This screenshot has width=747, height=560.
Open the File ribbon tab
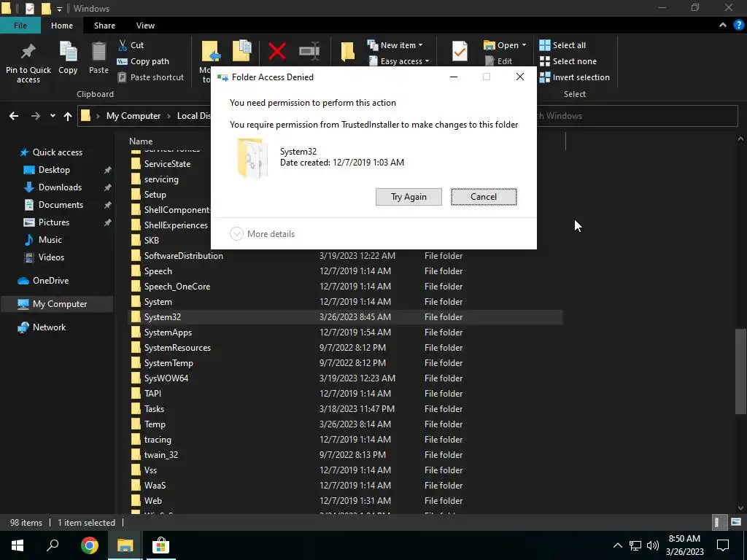click(x=20, y=26)
